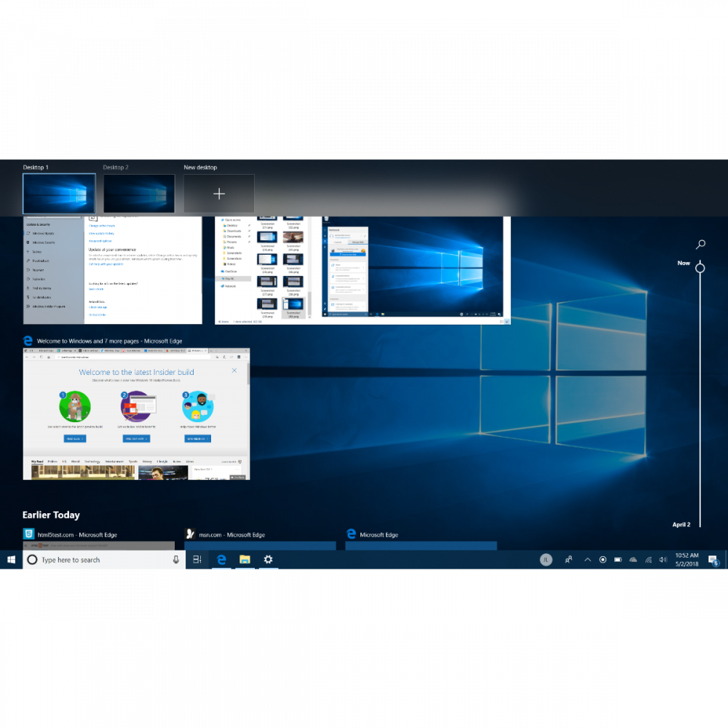Click the volume speaker tray icon

pyautogui.click(x=662, y=560)
